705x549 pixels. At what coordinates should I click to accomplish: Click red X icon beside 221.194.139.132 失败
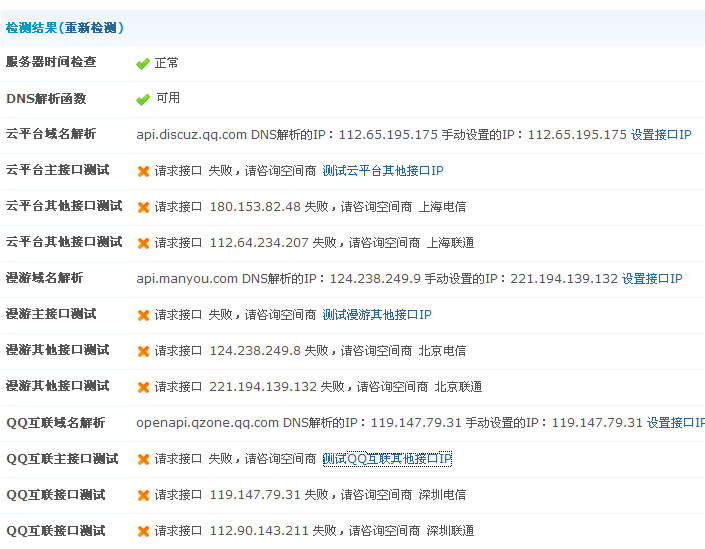tap(143, 387)
